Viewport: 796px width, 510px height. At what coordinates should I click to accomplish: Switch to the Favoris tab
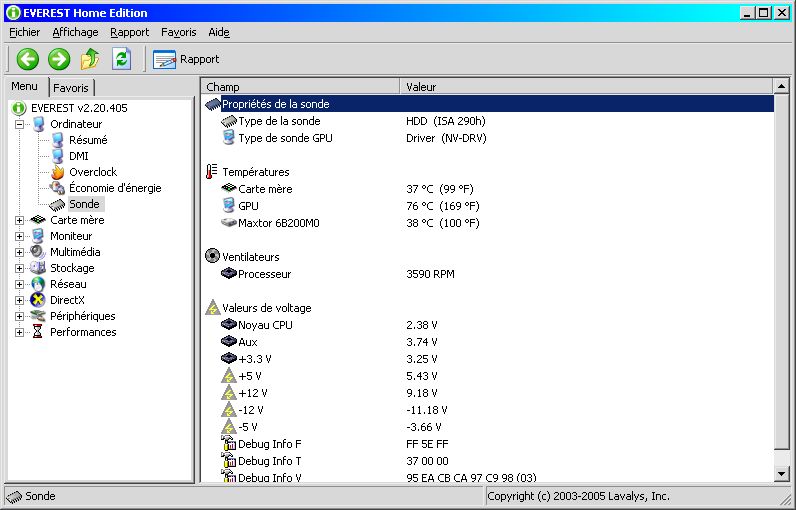(x=71, y=88)
